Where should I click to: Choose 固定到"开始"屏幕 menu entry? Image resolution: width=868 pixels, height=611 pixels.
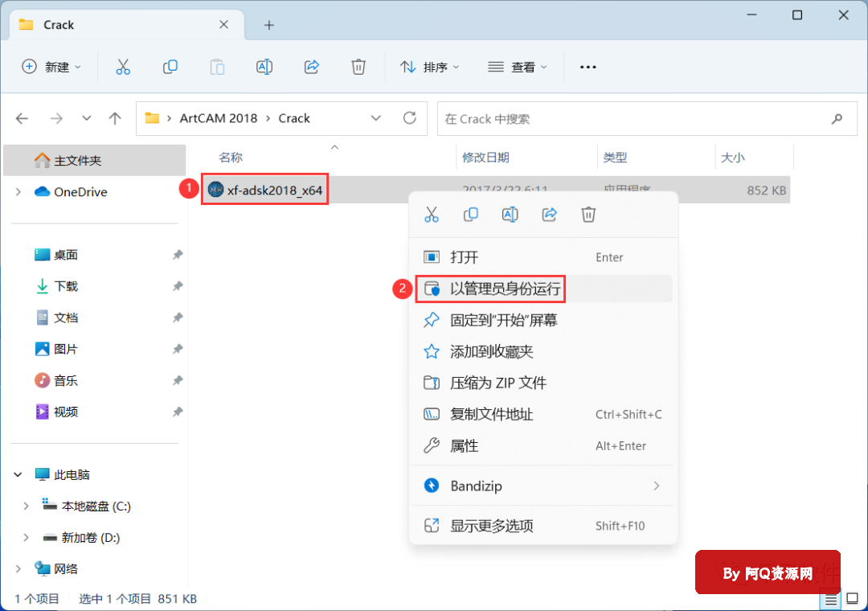coord(543,320)
